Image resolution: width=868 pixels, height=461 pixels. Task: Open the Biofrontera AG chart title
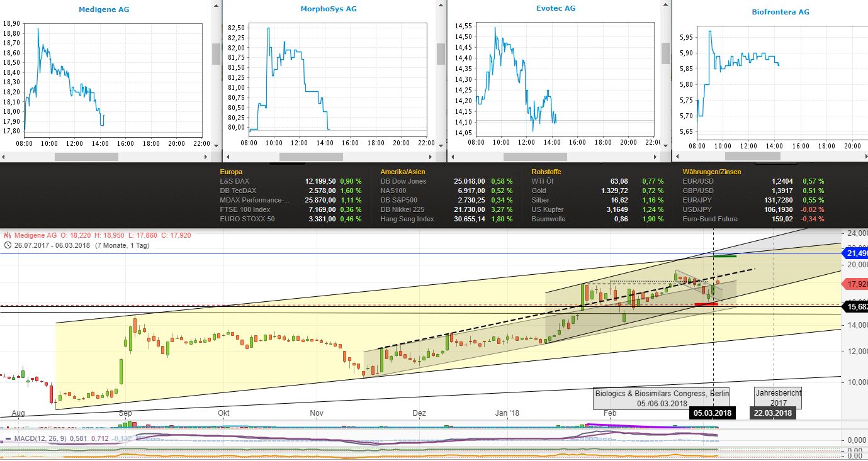pyautogui.click(x=781, y=11)
